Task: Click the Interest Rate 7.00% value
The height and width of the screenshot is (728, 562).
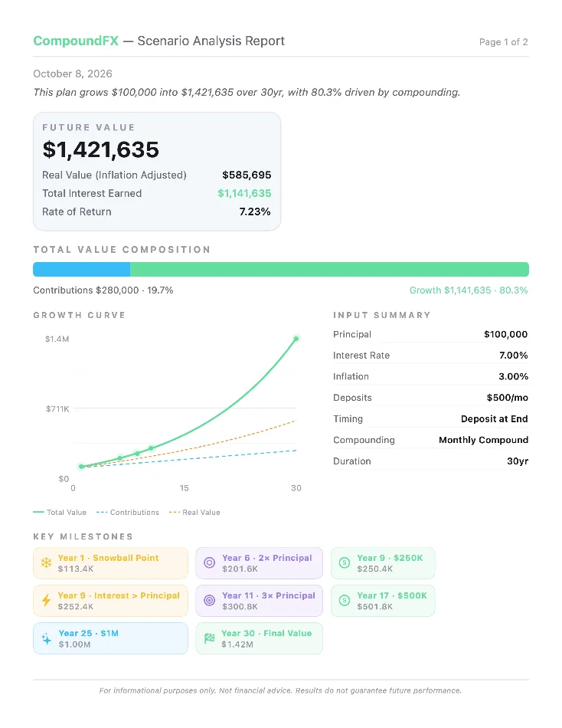Action: click(514, 356)
